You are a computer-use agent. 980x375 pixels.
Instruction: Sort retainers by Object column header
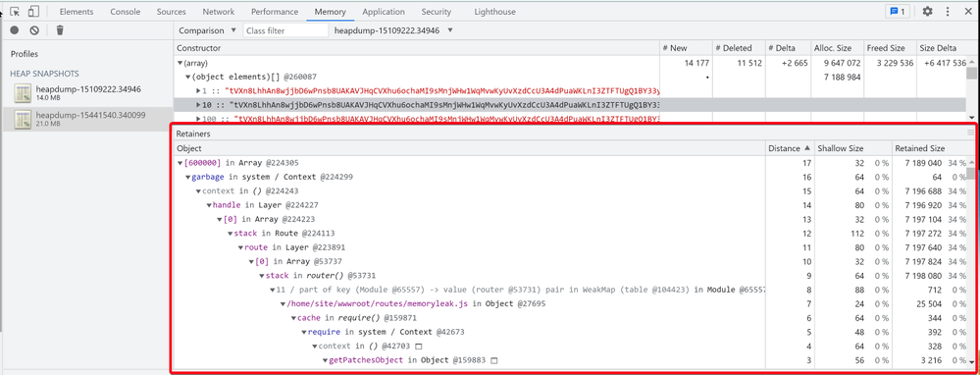click(469, 149)
